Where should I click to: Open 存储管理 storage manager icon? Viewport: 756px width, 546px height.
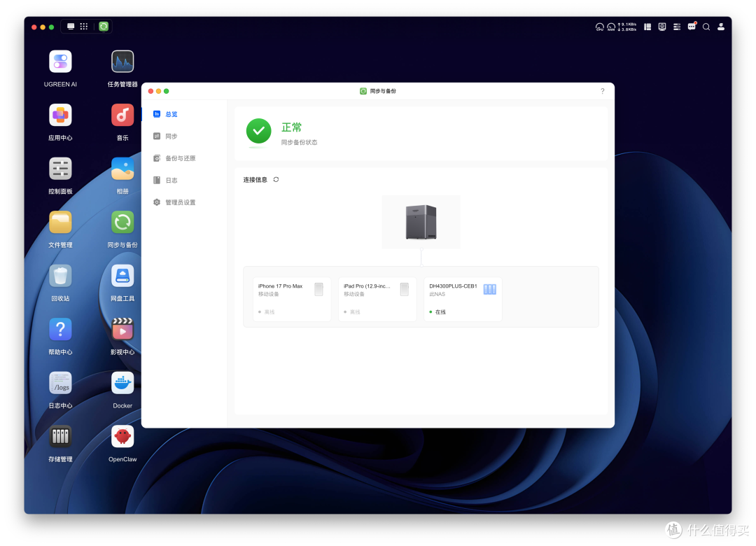60,437
